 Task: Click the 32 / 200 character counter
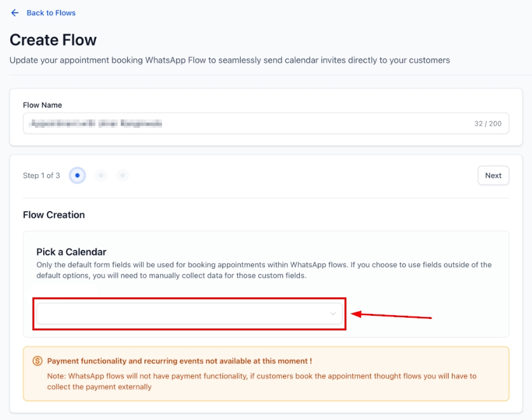coord(488,123)
